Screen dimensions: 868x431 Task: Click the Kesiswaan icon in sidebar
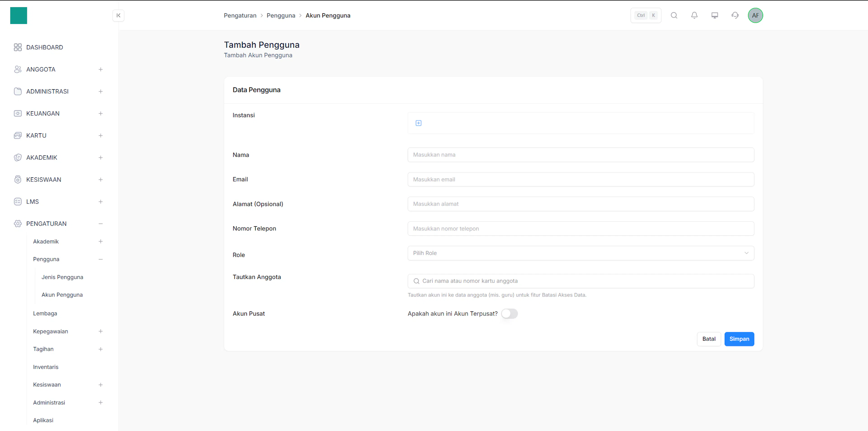click(18, 180)
